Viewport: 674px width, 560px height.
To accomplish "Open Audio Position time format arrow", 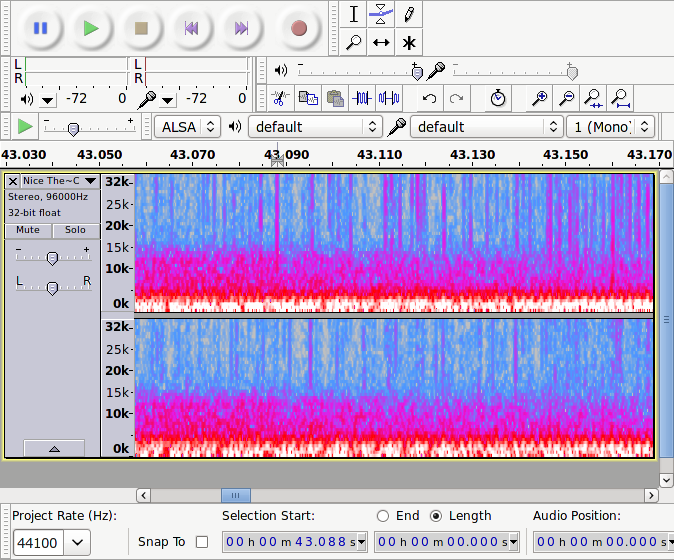I will click(x=671, y=542).
